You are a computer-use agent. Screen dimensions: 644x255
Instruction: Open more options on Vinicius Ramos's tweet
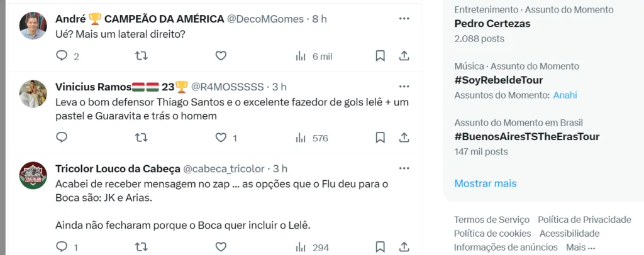point(404,86)
